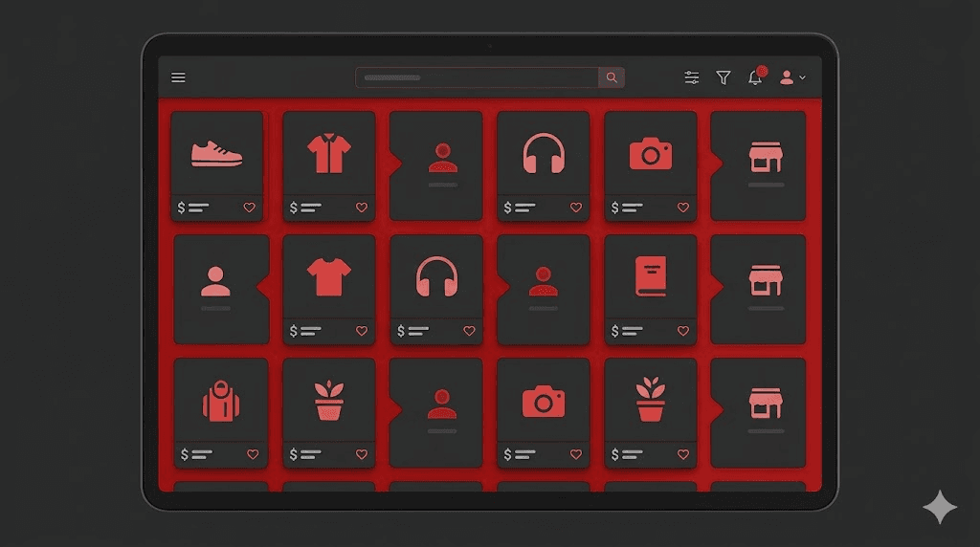The image size is (980, 547).
Task: Select the collared shirt product icon
Action: [x=329, y=154]
